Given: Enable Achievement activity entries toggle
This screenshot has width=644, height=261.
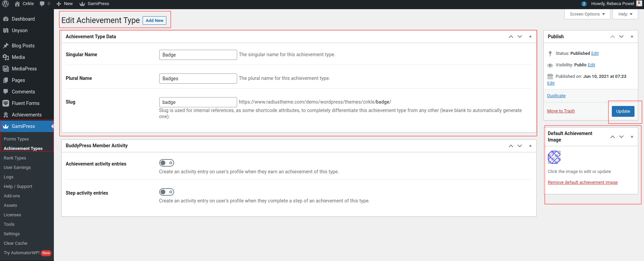Looking at the screenshot, I should (167, 163).
